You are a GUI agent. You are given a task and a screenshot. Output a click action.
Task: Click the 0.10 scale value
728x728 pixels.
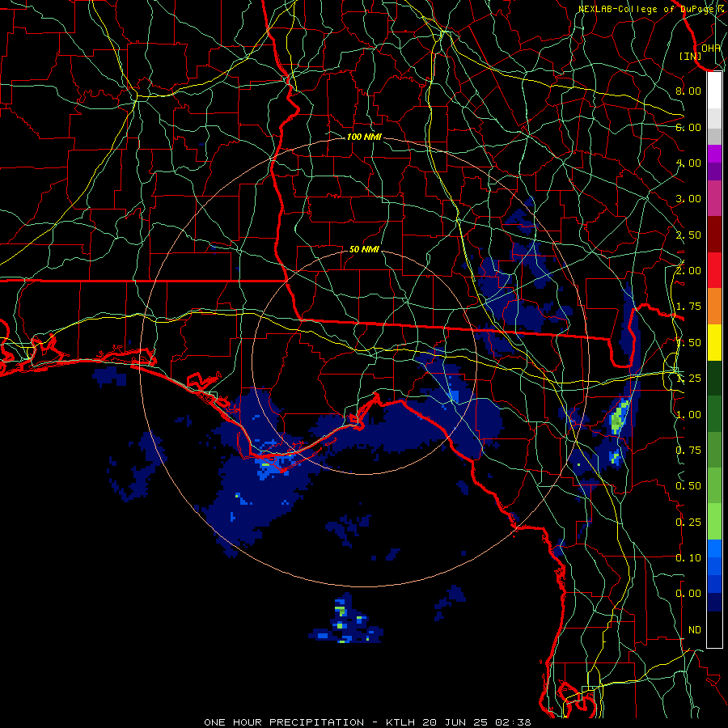click(x=688, y=558)
